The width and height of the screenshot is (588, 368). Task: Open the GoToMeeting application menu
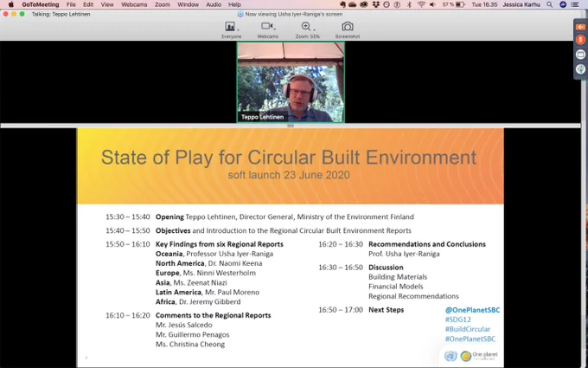(41, 4)
